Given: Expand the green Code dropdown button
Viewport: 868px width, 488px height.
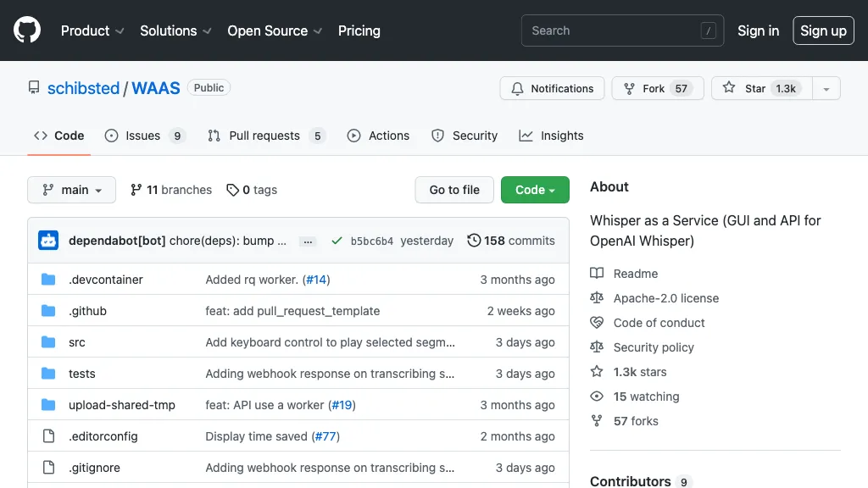Looking at the screenshot, I should (x=535, y=190).
